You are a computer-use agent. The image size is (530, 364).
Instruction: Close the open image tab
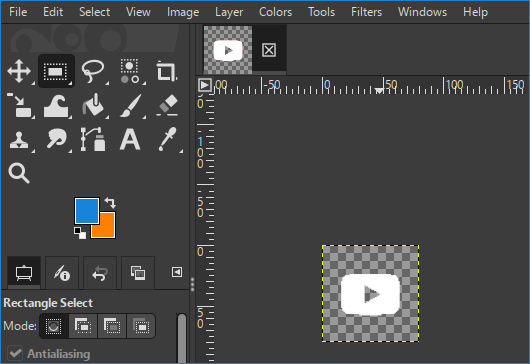point(269,50)
